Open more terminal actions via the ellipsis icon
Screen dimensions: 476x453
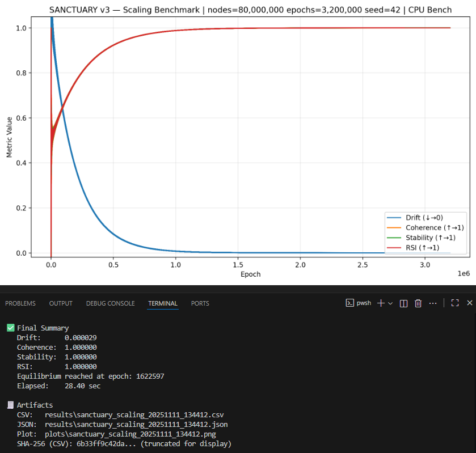(433, 303)
